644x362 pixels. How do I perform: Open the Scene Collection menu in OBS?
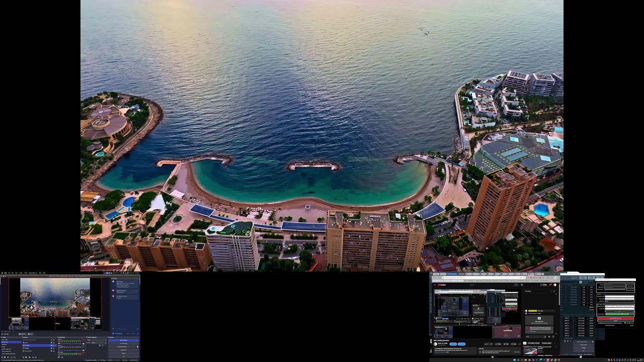click(x=33, y=273)
